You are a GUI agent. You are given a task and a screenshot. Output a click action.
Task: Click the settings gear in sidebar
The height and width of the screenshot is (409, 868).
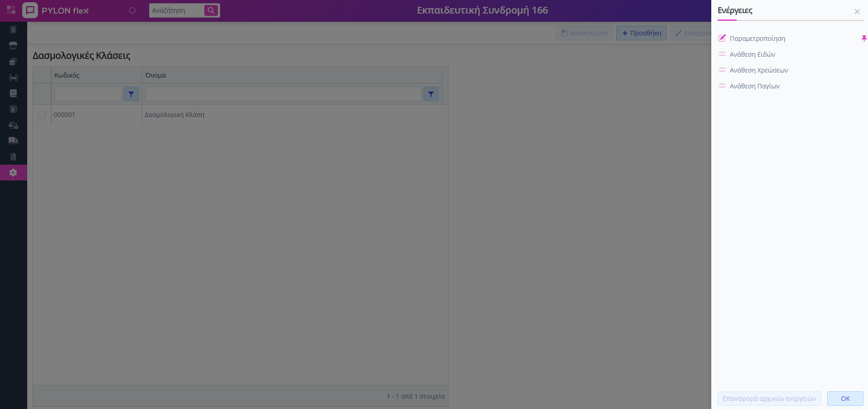pos(13,173)
